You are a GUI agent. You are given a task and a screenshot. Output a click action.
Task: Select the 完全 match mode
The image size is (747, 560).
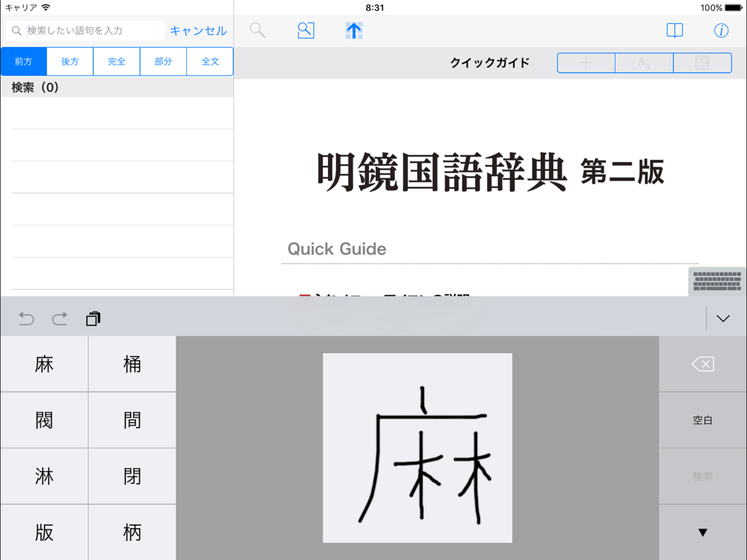pos(117,62)
